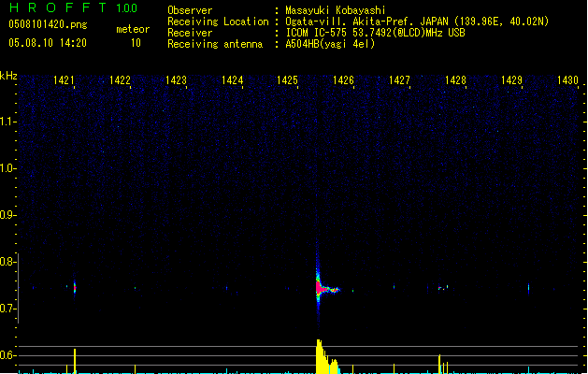This screenshot has width=588, height=374.
Task: Click the Observer label
Action: [x=190, y=10]
